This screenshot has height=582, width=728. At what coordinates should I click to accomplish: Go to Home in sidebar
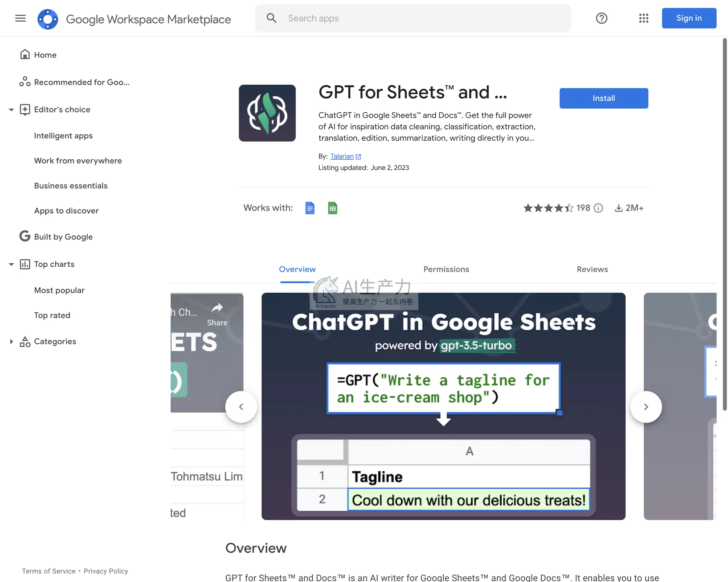45,55
